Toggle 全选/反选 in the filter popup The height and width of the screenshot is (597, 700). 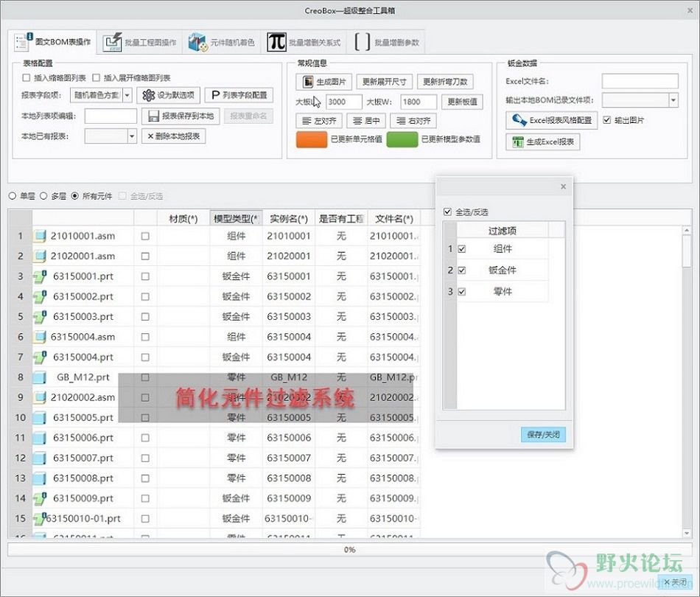[448, 212]
